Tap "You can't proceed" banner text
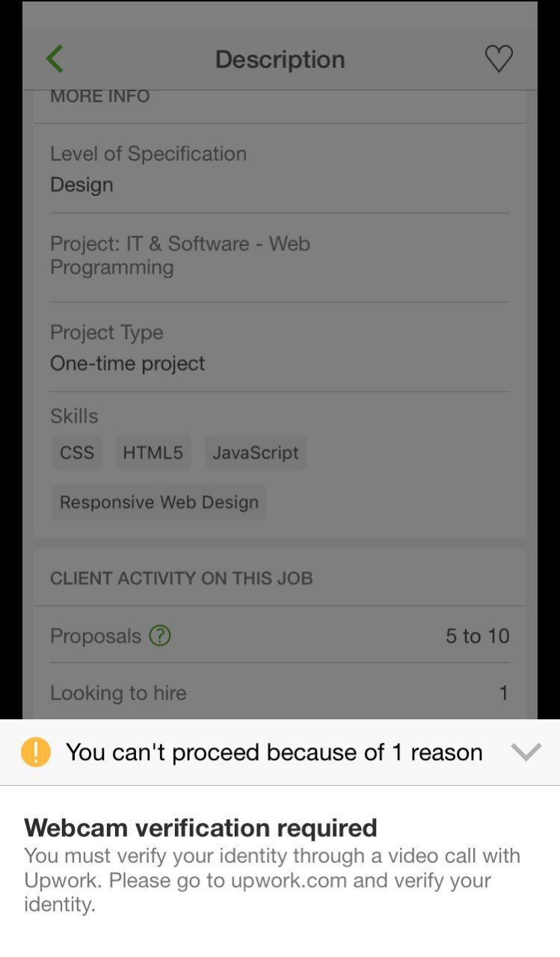Screen dimensions: 560x957 point(274,752)
